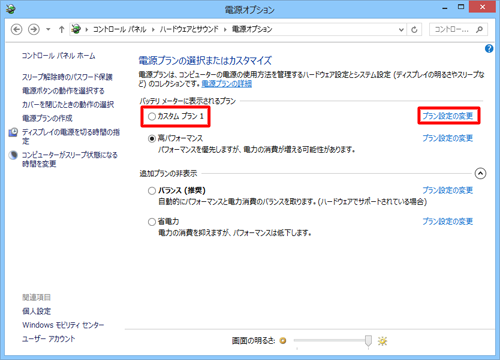The height and width of the screenshot is (360, 500).
Task: Collapse 追加プランの非表示 section
Action: coord(480,173)
